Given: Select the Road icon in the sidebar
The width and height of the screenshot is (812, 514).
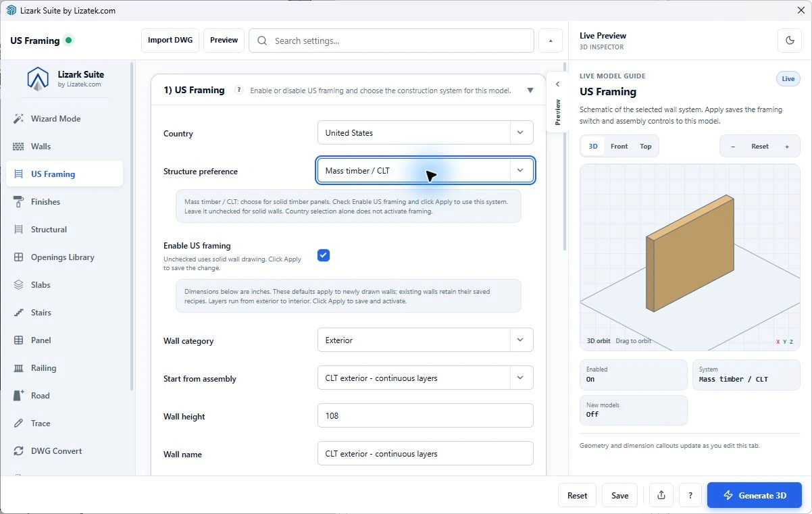Looking at the screenshot, I should coord(18,396).
